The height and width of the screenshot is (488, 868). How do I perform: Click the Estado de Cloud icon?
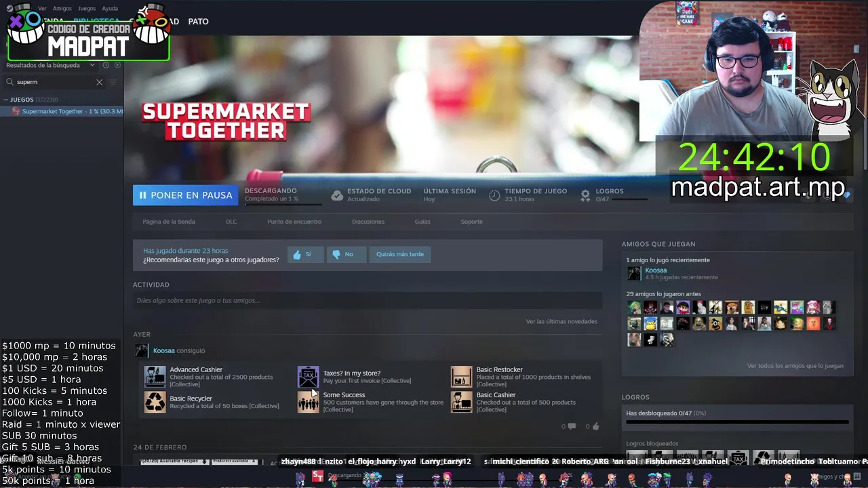(x=337, y=195)
